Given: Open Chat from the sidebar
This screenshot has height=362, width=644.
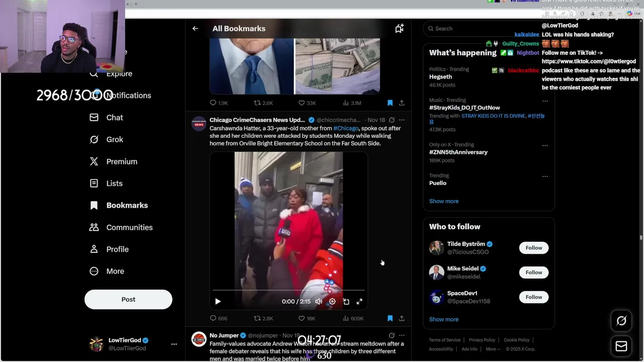Looking at the screenshot, I should 106,117.
